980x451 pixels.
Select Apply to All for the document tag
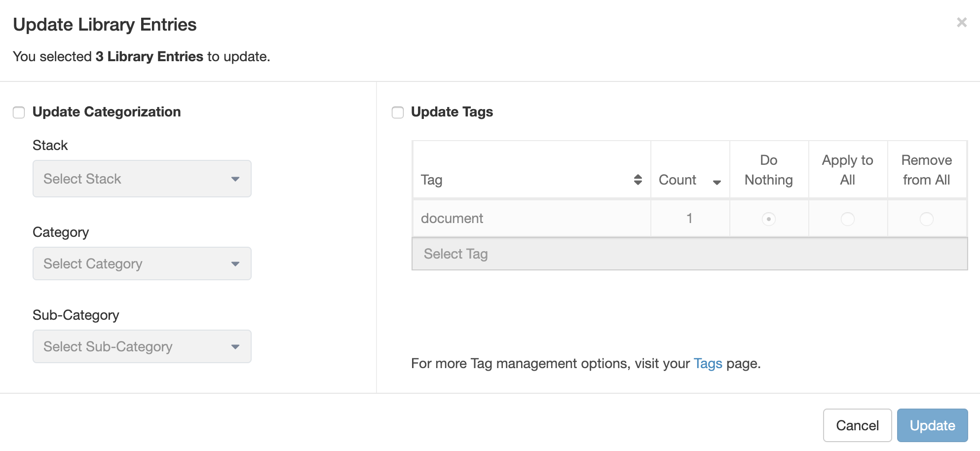[x=847, y=219]
